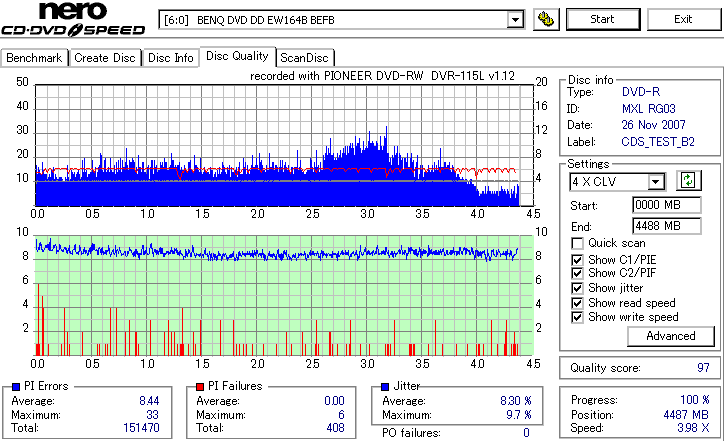Switch to the ScanDisc tab
The height and width of the screenshot is (441, 724).
pos(304,58)
